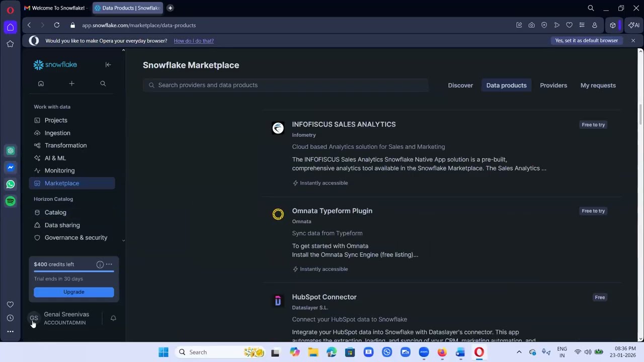644x362 pixels.
Task: Click Yes, set it as default browser
Action: coord(586,41)
